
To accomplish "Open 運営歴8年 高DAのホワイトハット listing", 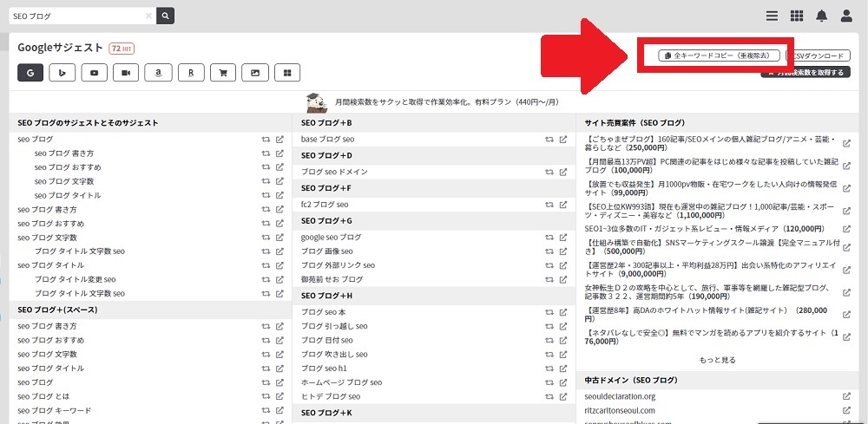I will (707, 315).
